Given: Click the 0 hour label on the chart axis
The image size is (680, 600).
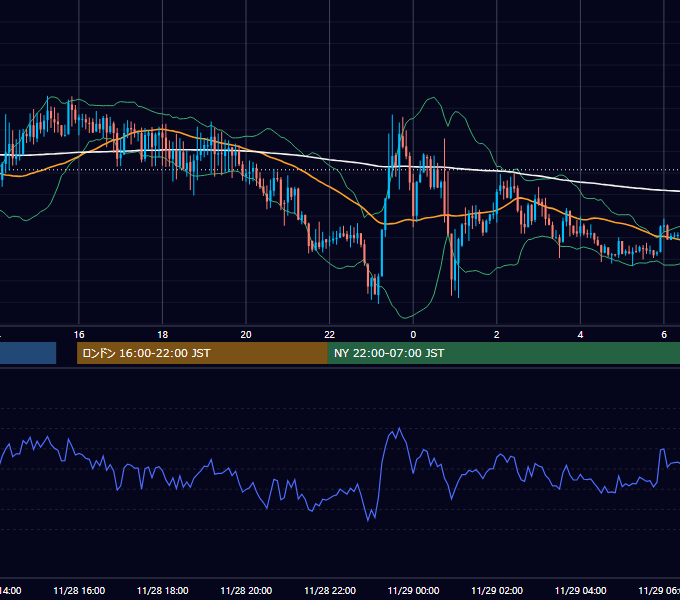Looking at the screenshot, I should tap(413, 335).
